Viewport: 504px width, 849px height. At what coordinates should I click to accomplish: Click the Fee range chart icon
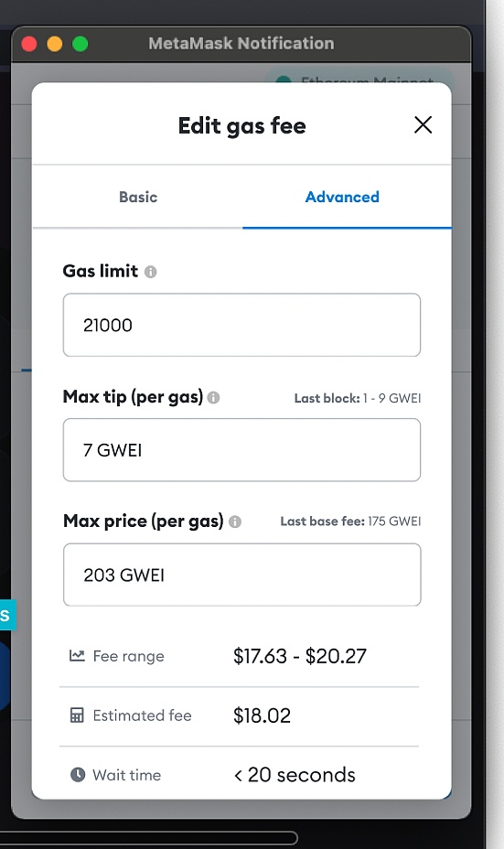[x=77, y=656]
